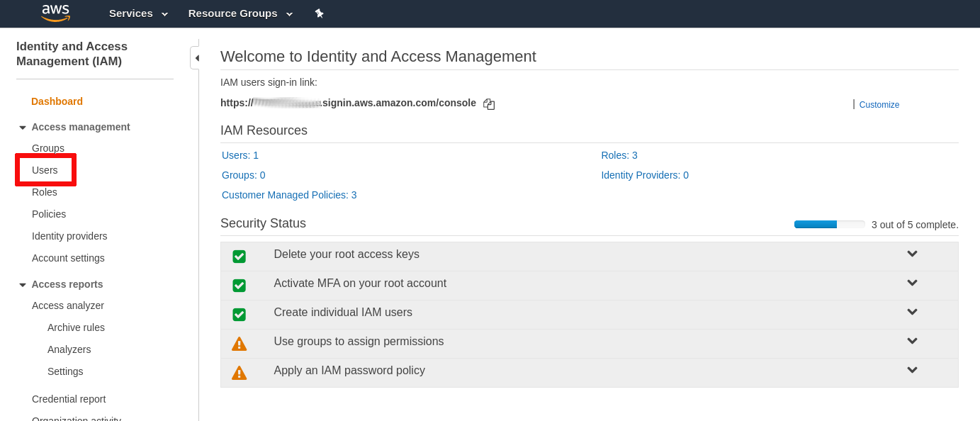Image resolution: width=980 pixels, height=421 pixels.
Task: Click green check beside Activate MFA
Action: [240, 286]
